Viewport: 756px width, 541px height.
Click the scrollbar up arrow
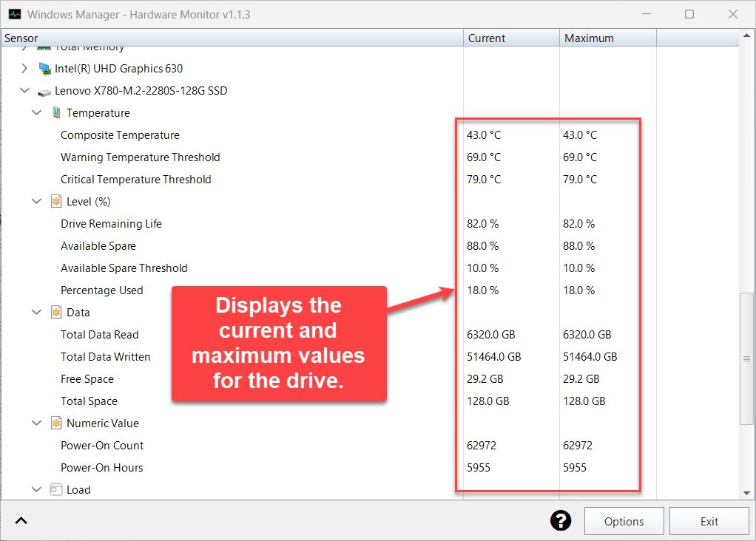[746, 35]
